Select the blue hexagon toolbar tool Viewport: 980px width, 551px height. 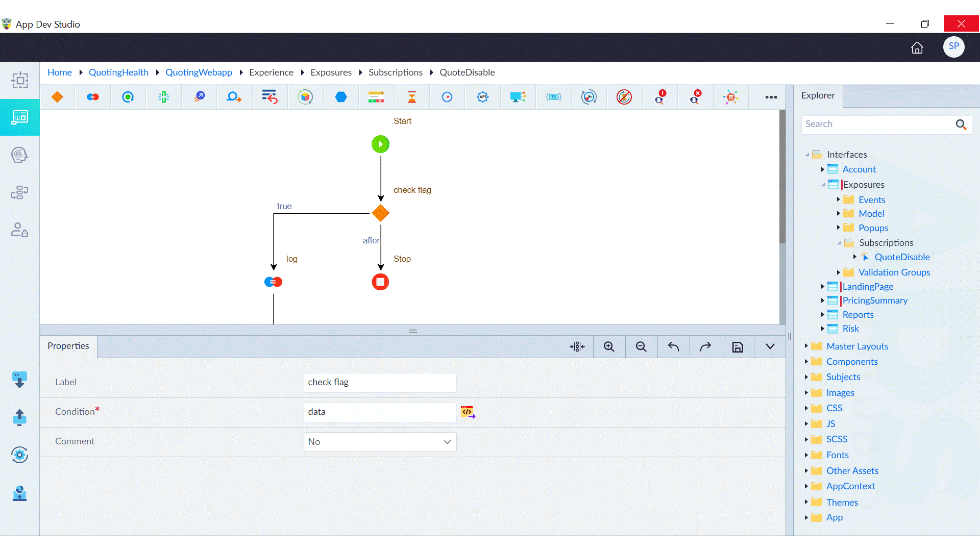tap(341, 97)
